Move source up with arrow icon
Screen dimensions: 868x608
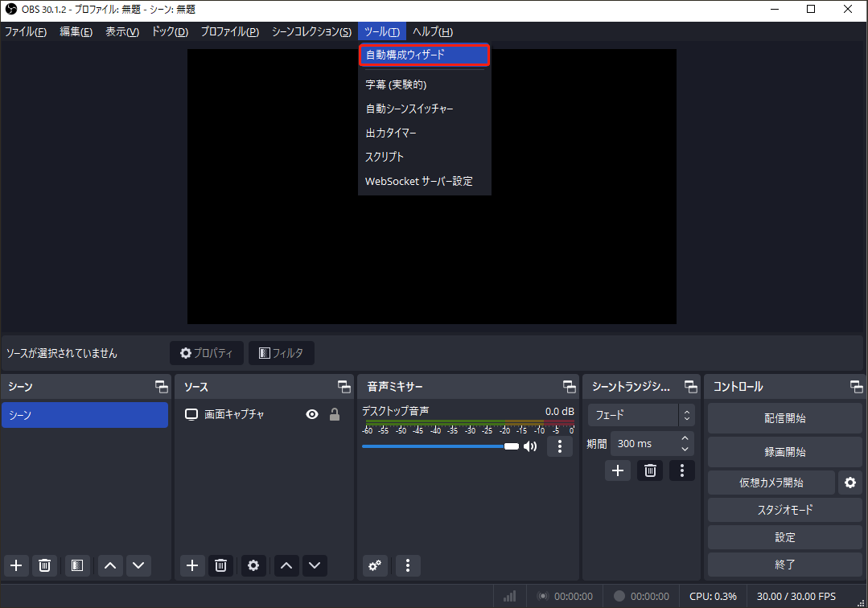(286, 565)
